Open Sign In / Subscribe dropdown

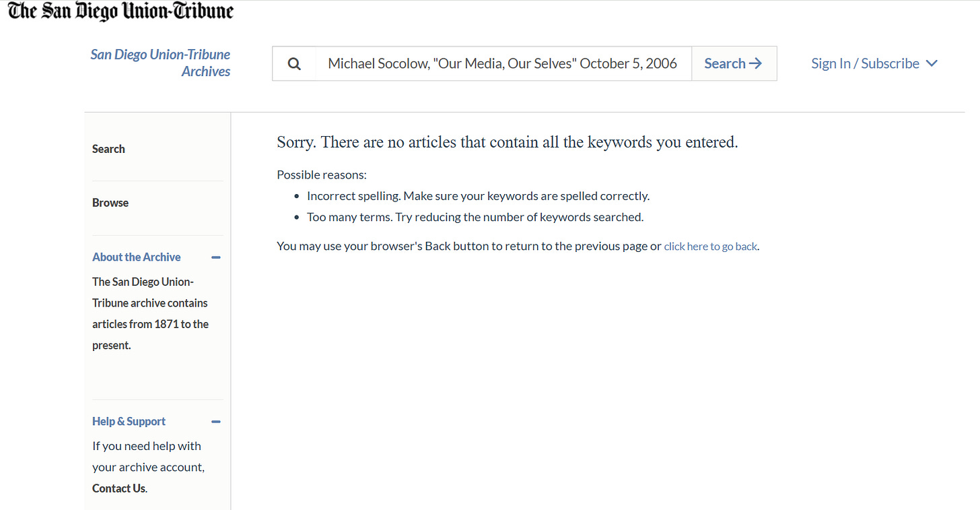[x=874, y=63]
